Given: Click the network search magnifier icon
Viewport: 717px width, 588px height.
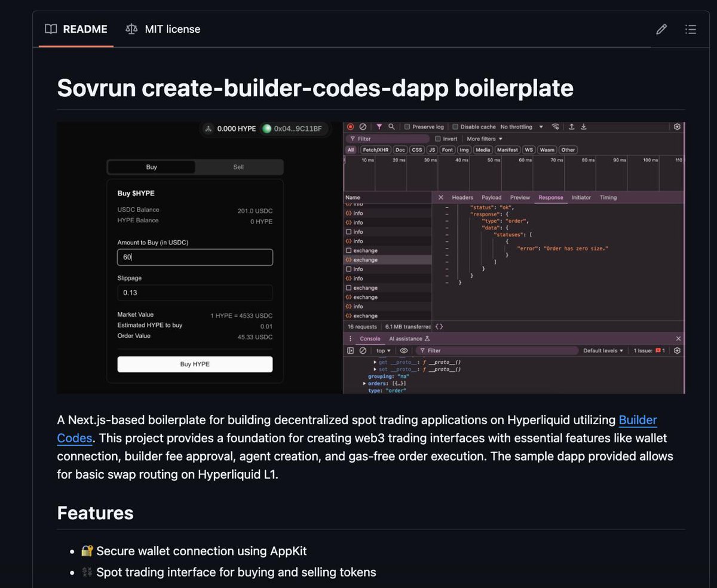Looking at the screenshot, I should [x=392, y=126].
